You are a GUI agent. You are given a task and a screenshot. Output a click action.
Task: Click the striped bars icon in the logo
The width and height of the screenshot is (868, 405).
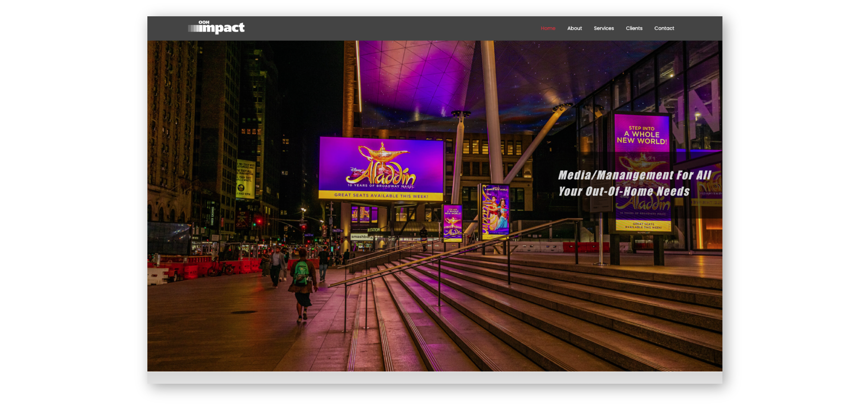(x=194, y=29)
